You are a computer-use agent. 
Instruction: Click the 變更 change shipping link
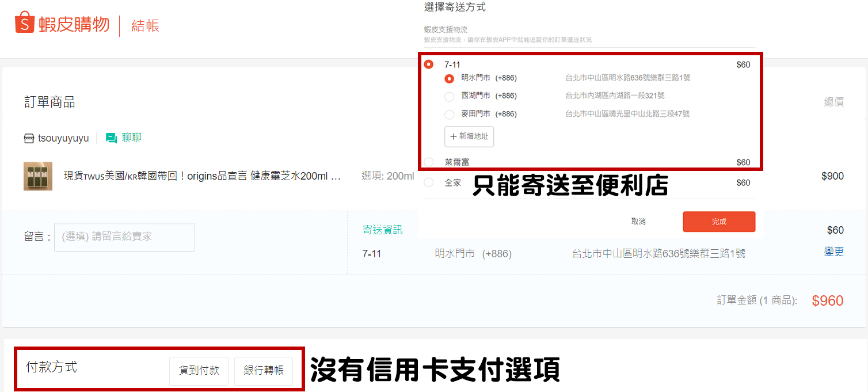pos(834,252)
